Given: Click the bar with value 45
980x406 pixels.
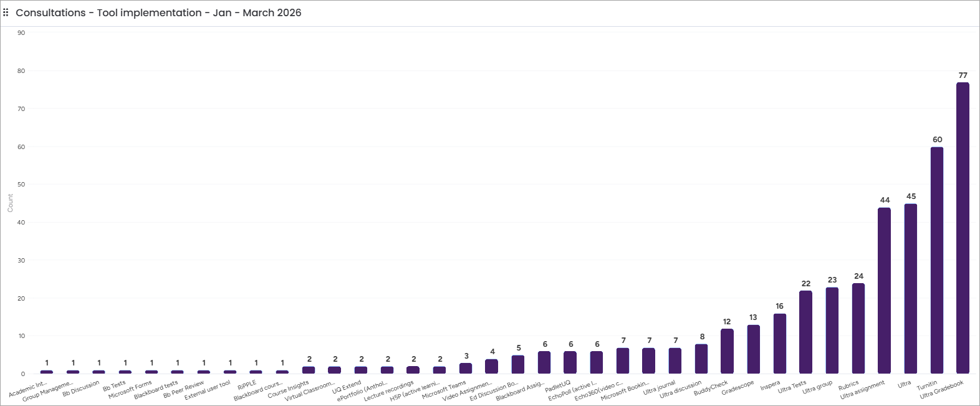Looking at the screenshot, I should [x=910, y=289].
